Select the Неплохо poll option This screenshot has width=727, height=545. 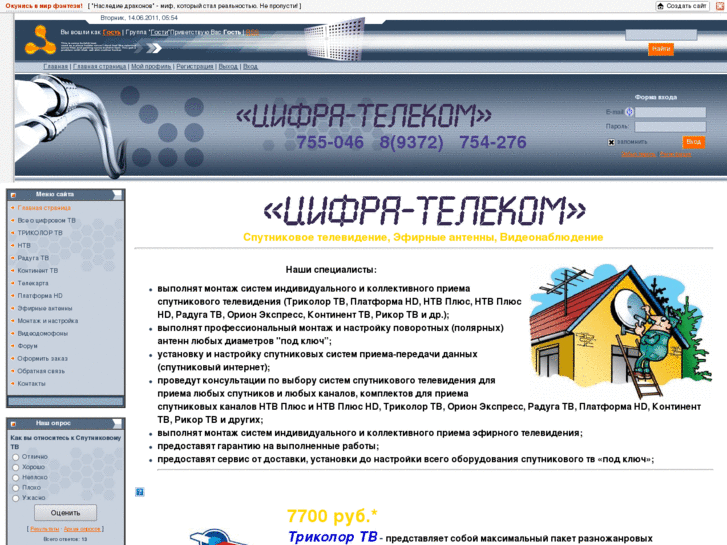pos(15,478)
